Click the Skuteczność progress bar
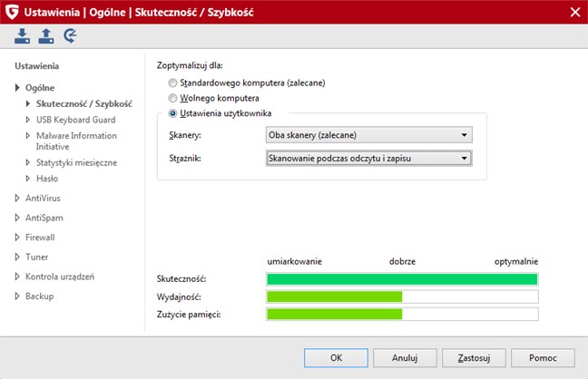This screenshot has height=379, width=588. click(x=402, y=279)
